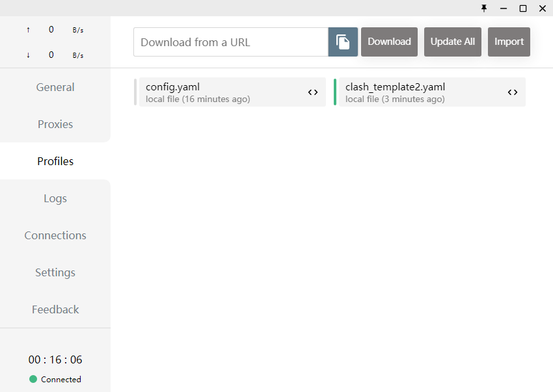Click the clipboard paste icon beside URL field
553x392 pixels.
[343, 42]
